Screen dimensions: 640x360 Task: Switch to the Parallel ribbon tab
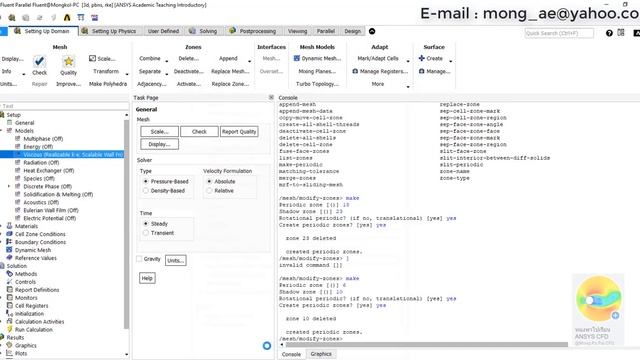pos(326,31)
